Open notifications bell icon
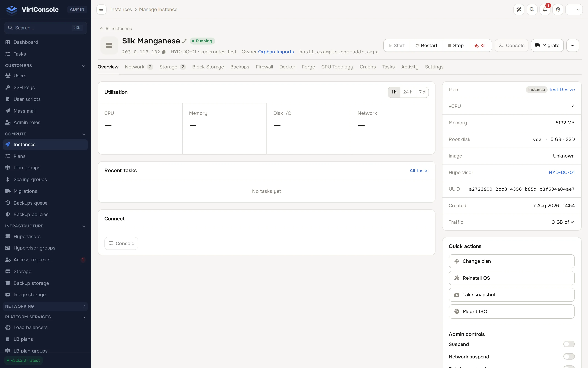The height and width of the screenshot is (368, 588). [x=545, y=10]
